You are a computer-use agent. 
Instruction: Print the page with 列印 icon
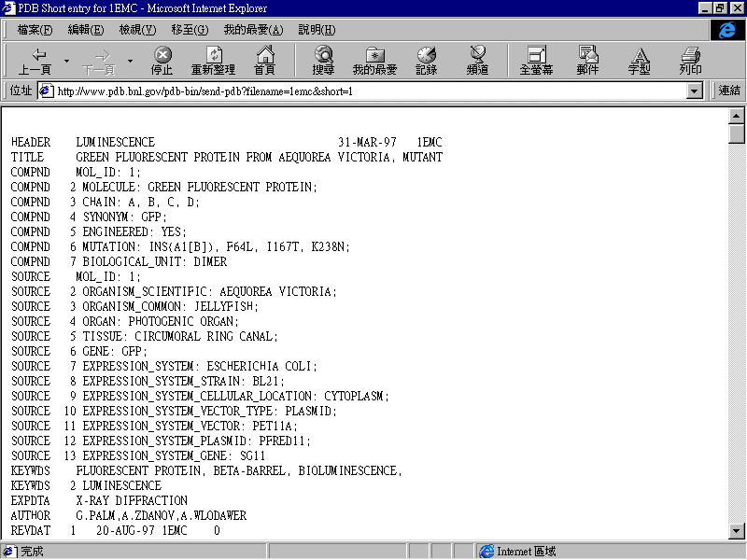(690, 55)
